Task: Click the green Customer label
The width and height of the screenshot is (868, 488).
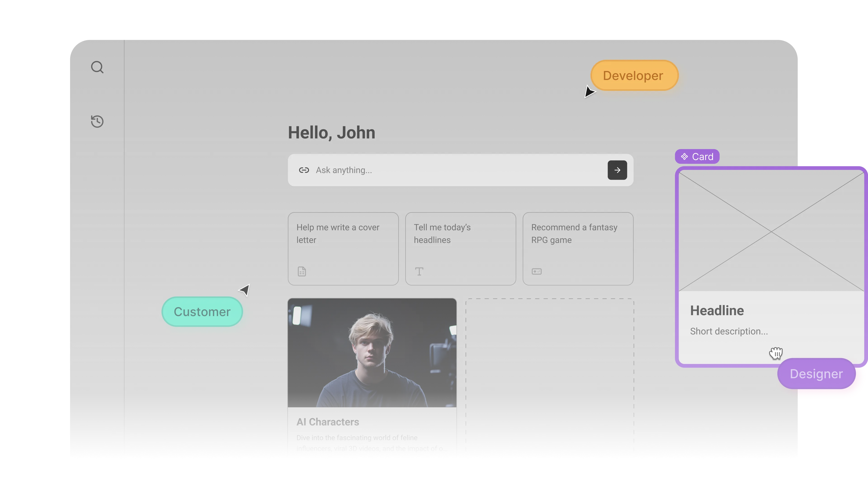Action: 202,312
